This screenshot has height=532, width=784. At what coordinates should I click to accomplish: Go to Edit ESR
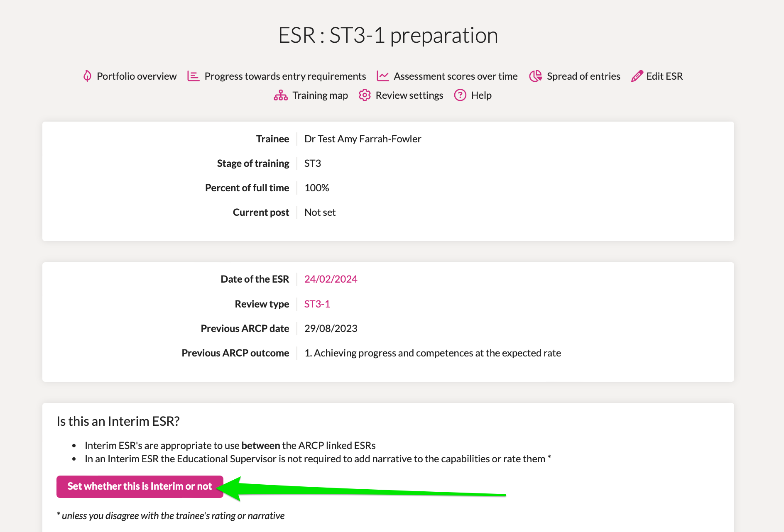point(664,76)
